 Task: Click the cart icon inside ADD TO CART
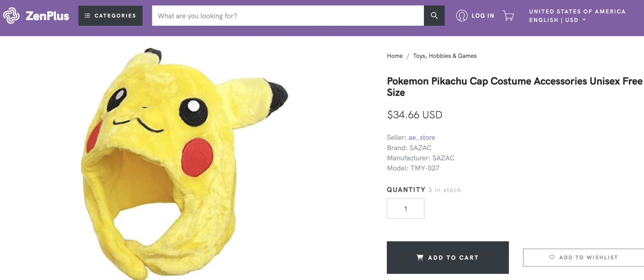coord(419,257)
